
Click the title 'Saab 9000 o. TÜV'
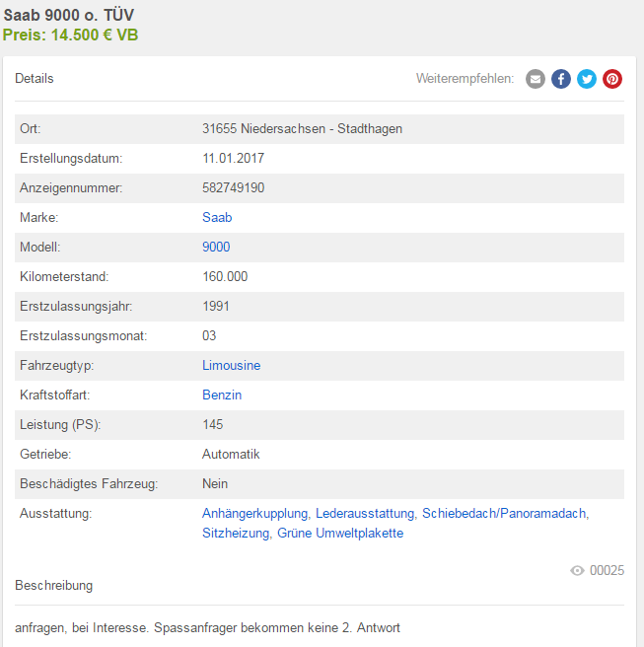pos(69,15)
